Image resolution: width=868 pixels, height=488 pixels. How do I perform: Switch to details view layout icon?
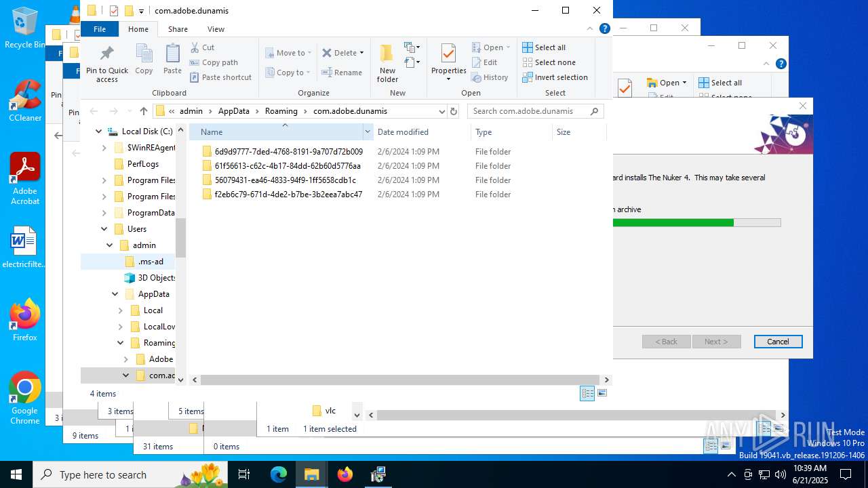tap(587, 394)
